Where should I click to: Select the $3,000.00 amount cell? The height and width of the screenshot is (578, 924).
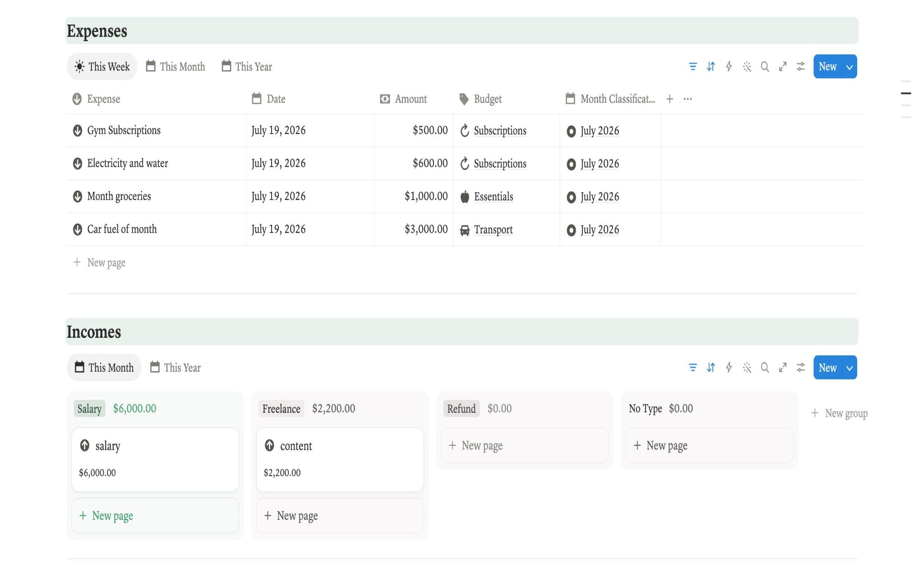414,229
